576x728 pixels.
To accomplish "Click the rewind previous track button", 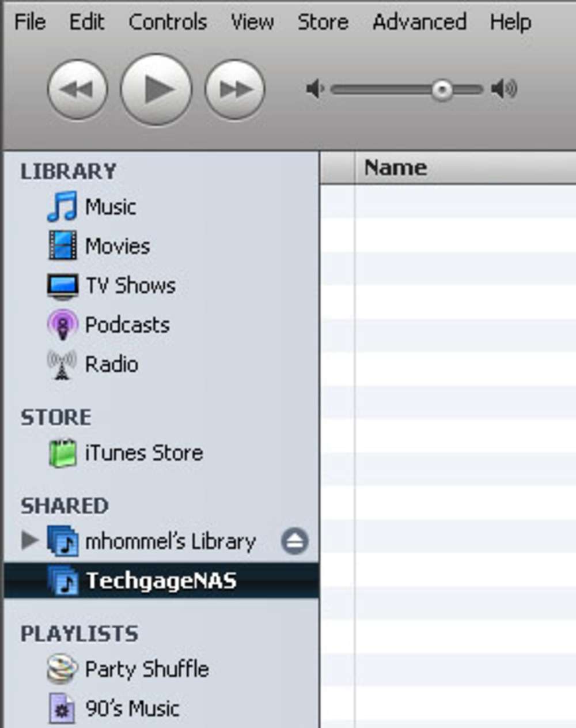I will (77, 89).
